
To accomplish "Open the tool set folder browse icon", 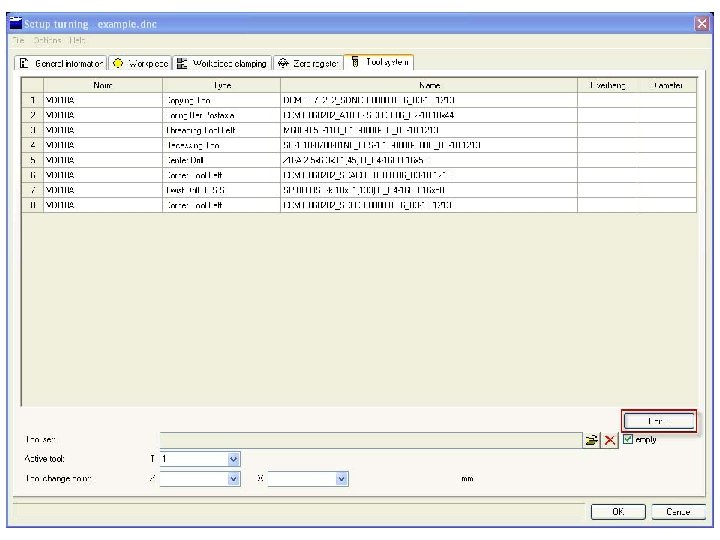I will coord(591,440).
